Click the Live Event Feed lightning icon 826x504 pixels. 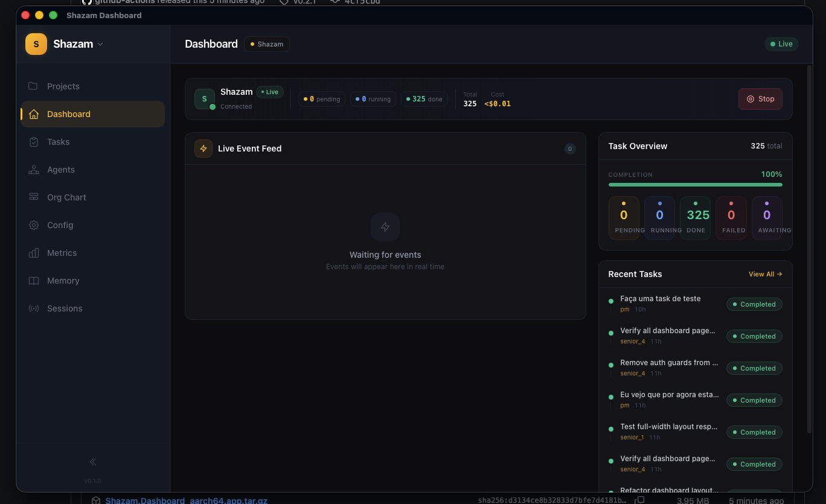(203, 148)
